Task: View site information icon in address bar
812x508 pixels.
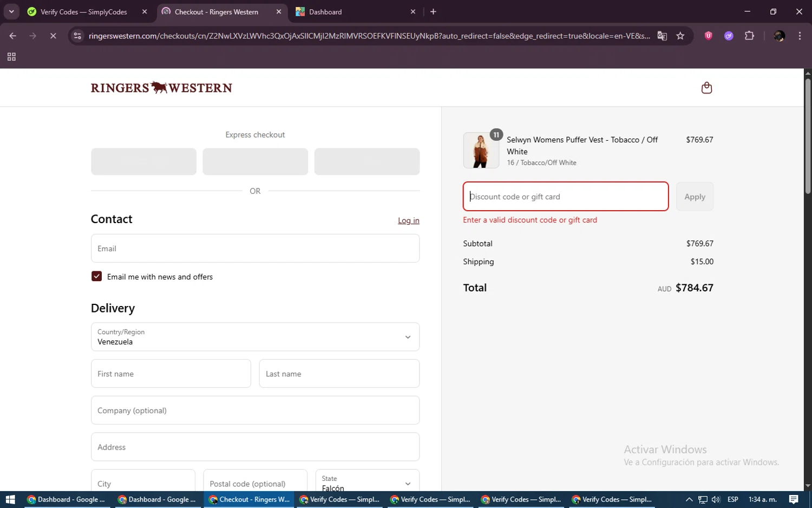Action: click(x=77, y=36)
